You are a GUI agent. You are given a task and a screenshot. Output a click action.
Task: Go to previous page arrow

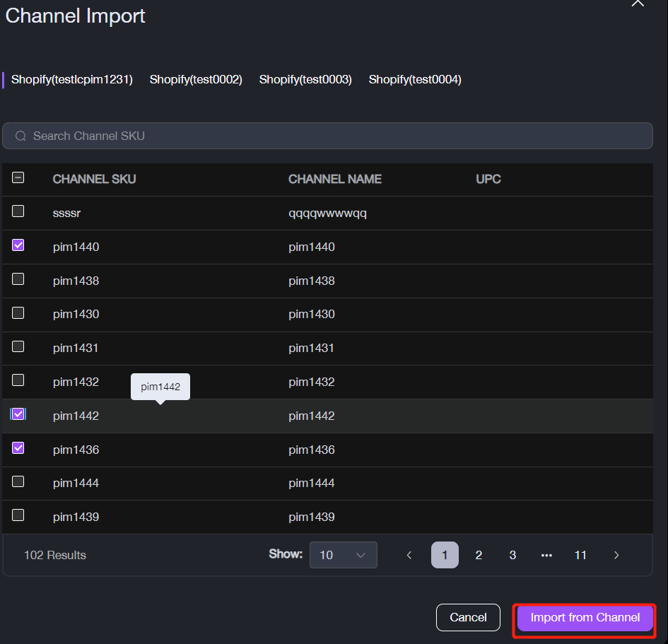click(x=409, y=555)
